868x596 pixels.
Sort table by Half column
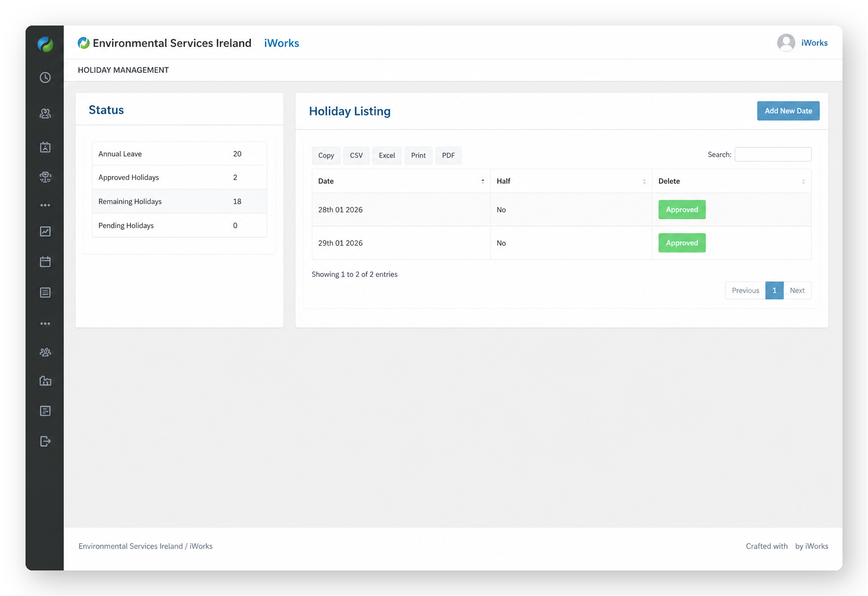click(571, 181)
